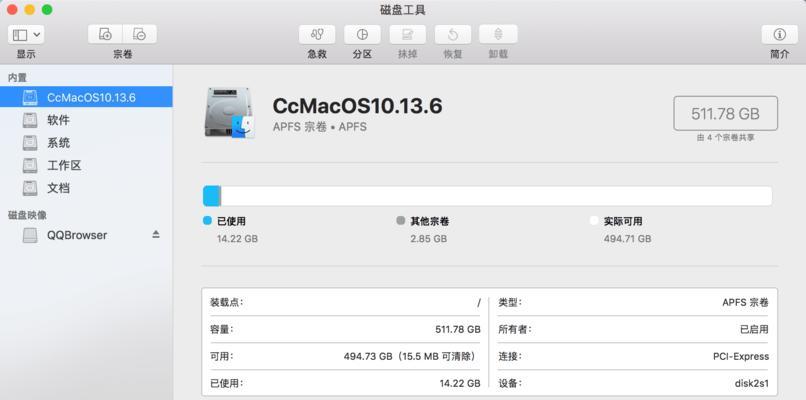Minimize the Disk Utility window

(29, 10)
